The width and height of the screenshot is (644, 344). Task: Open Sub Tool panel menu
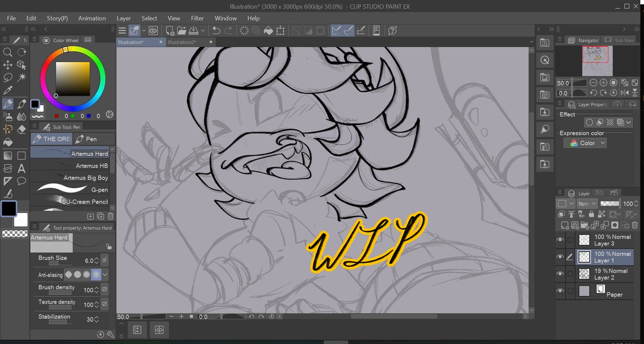click(34, 127)
